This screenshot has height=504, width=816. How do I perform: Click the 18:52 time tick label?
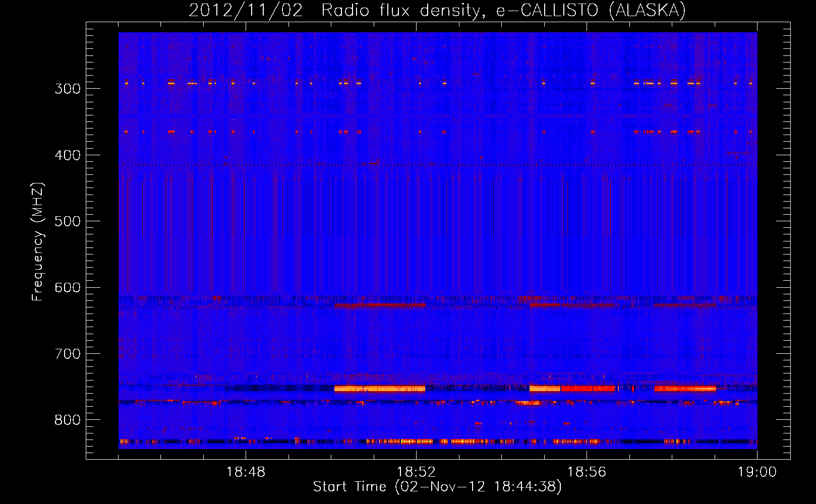[416, 472]
